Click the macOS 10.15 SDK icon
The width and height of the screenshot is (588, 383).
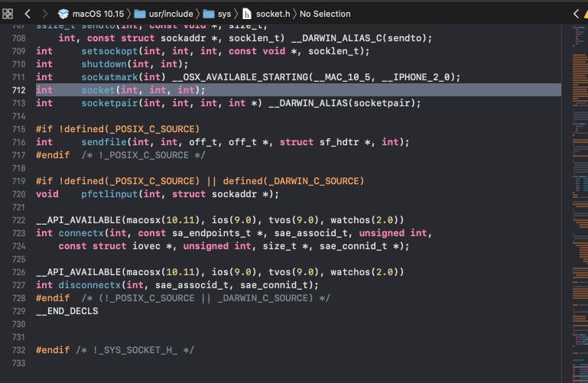tap(63, 14)
